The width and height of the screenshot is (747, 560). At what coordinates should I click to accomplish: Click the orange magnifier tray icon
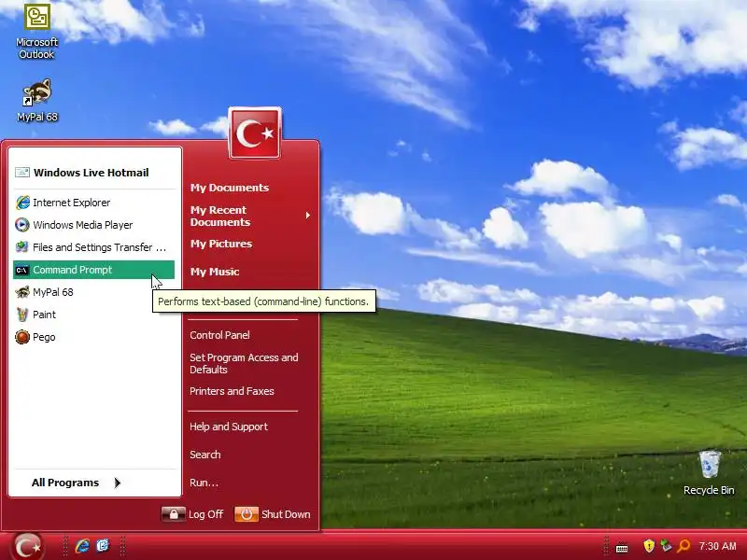coord(684,546)
